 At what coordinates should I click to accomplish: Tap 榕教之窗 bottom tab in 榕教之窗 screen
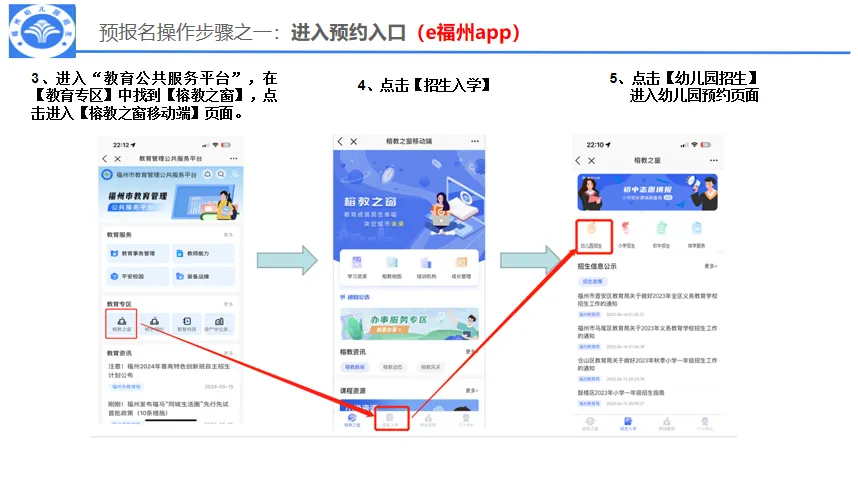(590, 424)
